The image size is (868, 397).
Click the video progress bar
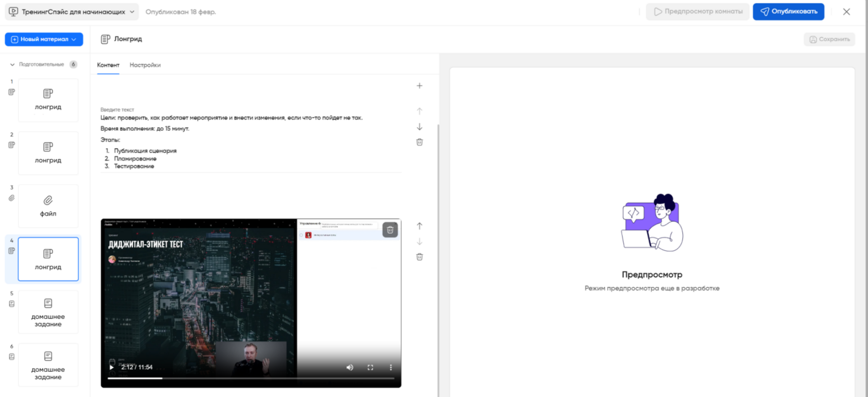point(251,378)
